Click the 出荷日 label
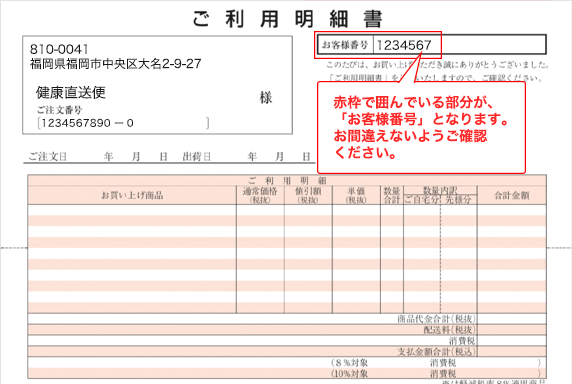Viewport: 572px width, 384px height. click(x=197, y=157)
